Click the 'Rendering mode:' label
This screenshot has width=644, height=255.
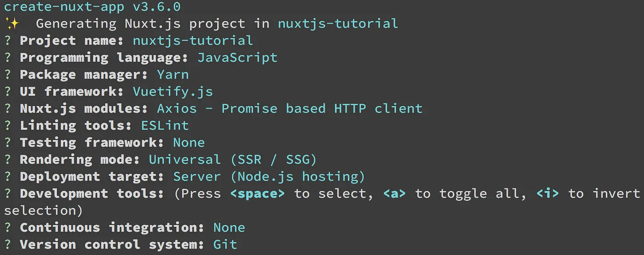[80, 159]
